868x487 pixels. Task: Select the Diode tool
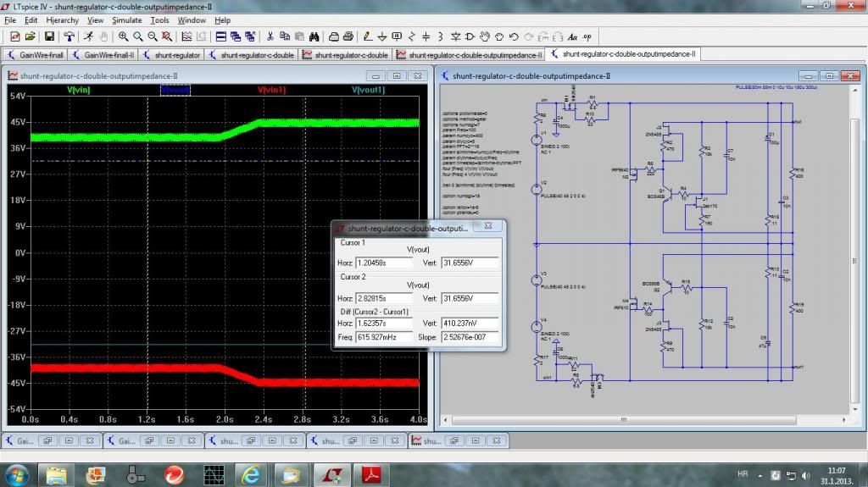(455, 37)
